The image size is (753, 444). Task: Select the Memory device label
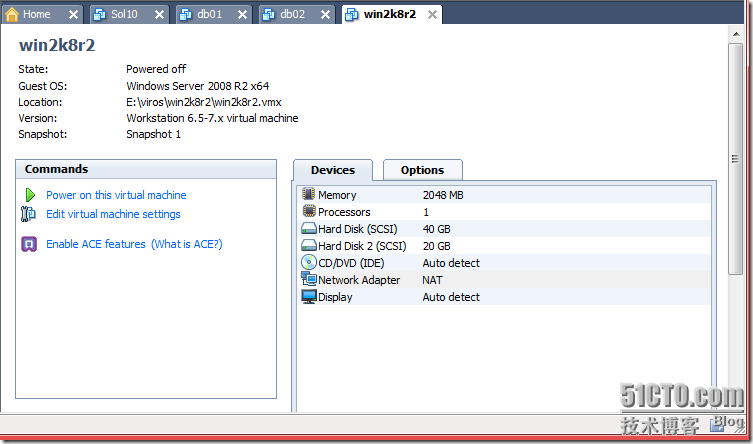pos(337,195)
